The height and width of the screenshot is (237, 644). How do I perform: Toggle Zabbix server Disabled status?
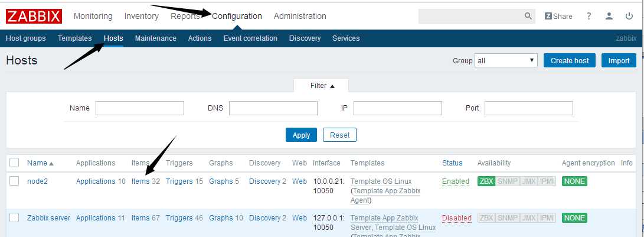[x=457, y=217]
